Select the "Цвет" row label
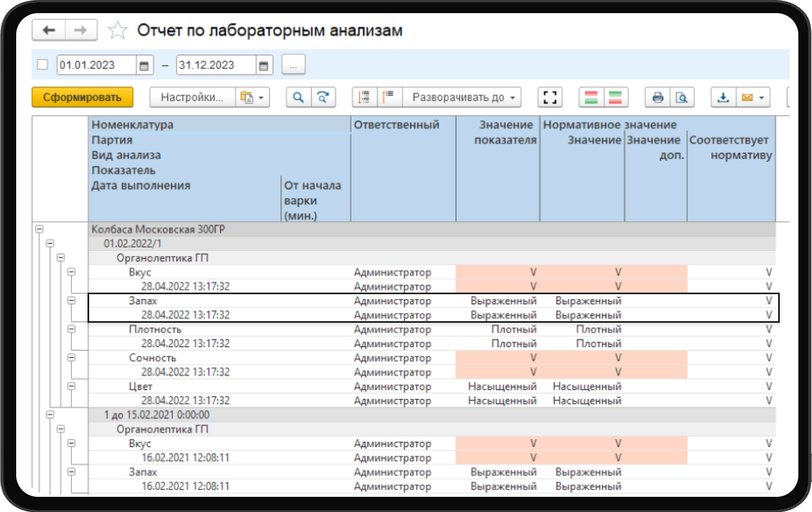The image size is (812, 512). click(141, 386)
